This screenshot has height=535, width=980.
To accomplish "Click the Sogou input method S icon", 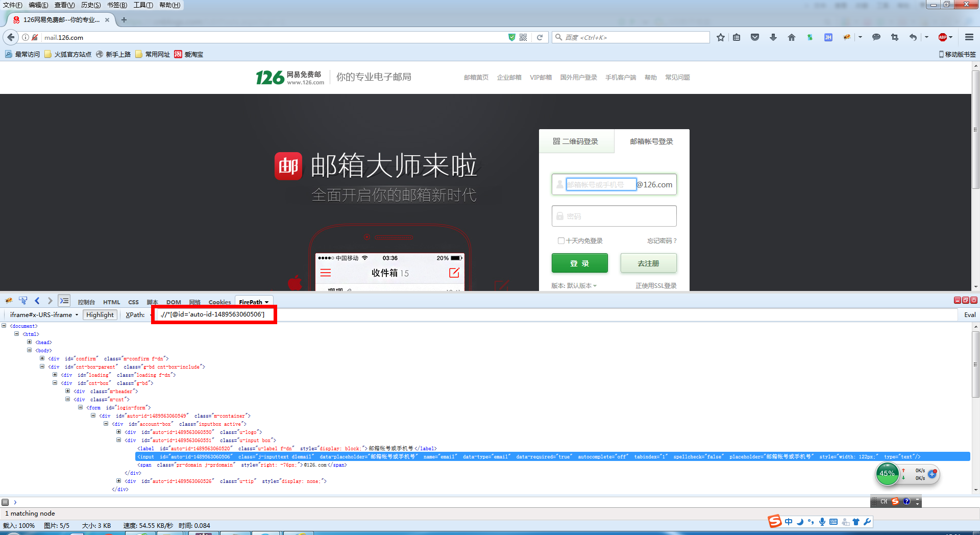I will [x=774, y=521].
